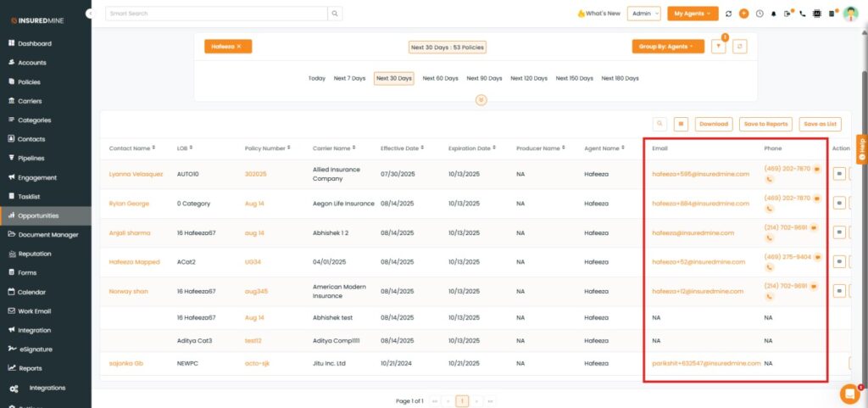Open the Admin dropdown
This screenshot has width=868, height=408.
pos(645,14)
